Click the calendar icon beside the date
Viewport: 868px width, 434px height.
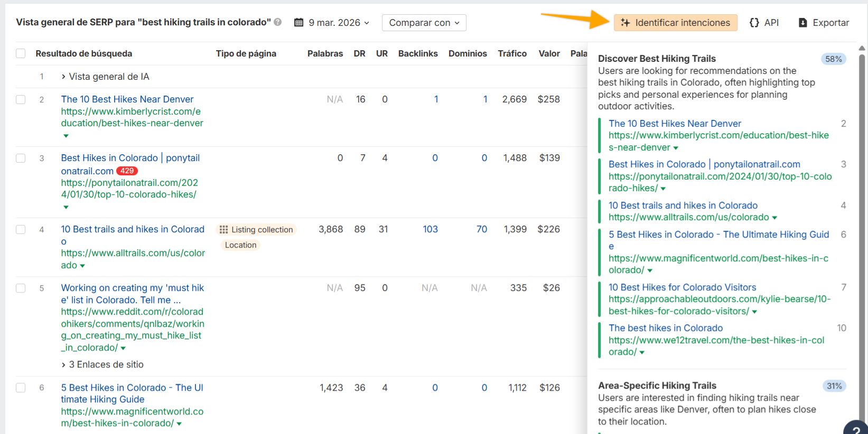pos(299,23)
